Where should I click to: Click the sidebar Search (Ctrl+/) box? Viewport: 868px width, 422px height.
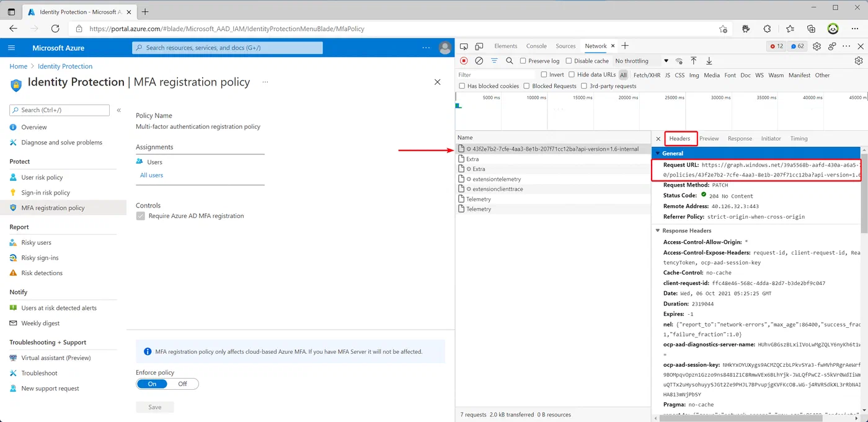click(60, 110)
